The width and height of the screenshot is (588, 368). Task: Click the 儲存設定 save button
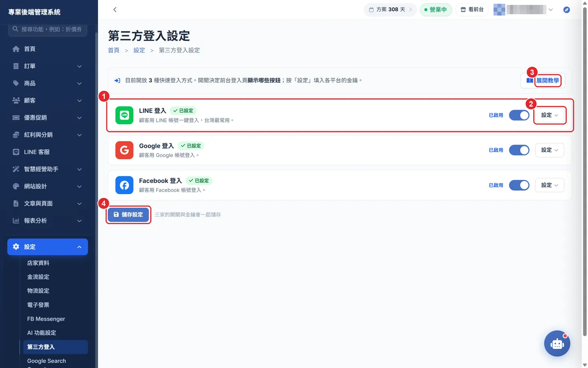coord(128,215)
